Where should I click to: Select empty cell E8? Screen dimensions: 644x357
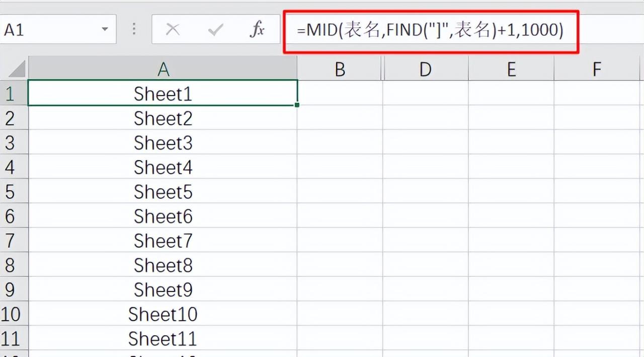pyautogui.click(x=511, y=265)
